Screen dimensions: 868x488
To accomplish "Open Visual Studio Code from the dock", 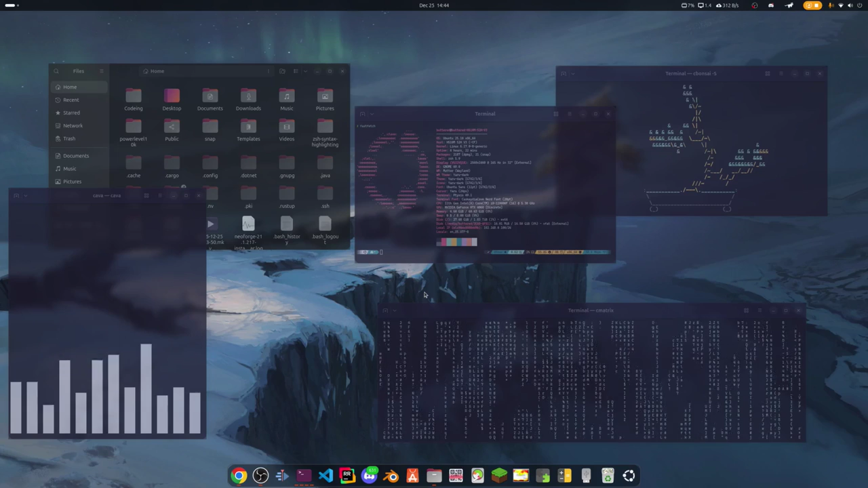I will (325, 475).
